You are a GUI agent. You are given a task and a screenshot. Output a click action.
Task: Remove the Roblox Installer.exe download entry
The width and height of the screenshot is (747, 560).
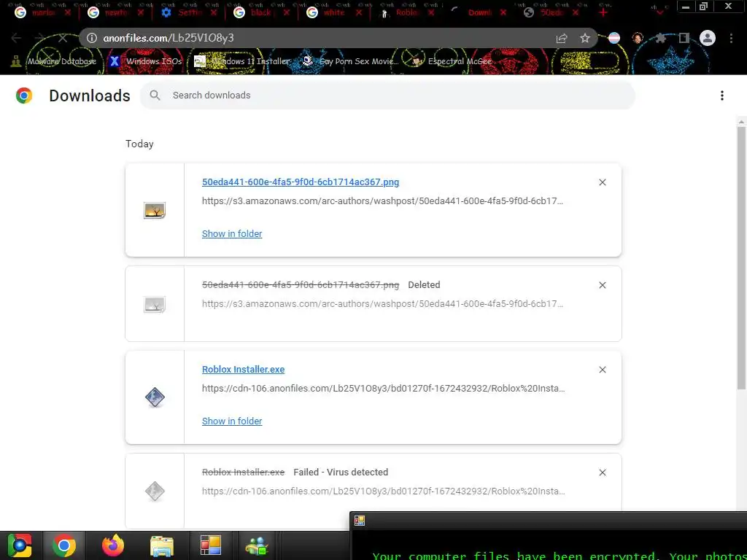click(x=602, y=370)
